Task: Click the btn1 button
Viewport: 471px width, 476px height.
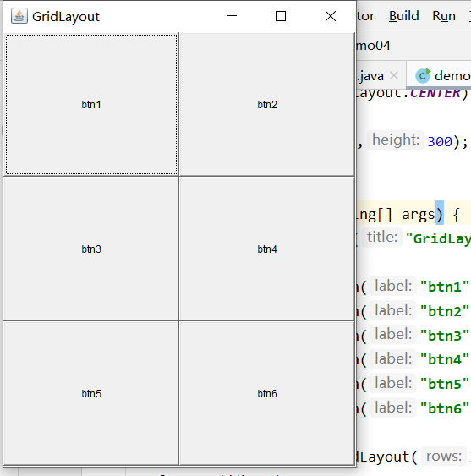Action: pos(91,105)
